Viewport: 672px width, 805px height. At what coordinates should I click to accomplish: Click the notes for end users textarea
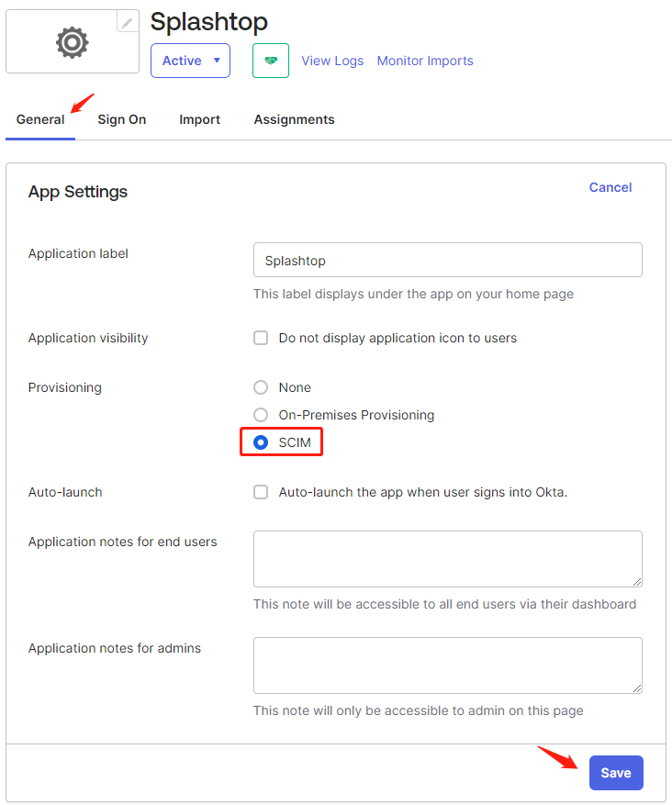448,559
